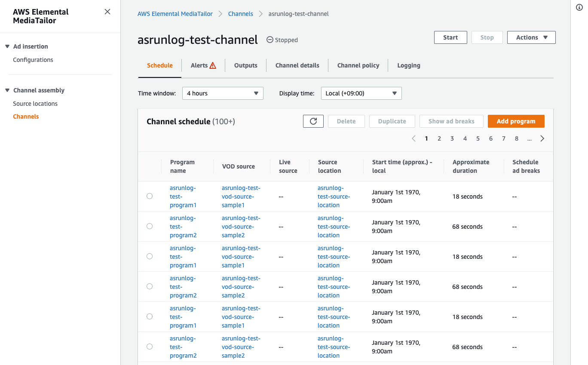
Task: Open the Actions dropdown menu
Action: [x=531, y=37]
